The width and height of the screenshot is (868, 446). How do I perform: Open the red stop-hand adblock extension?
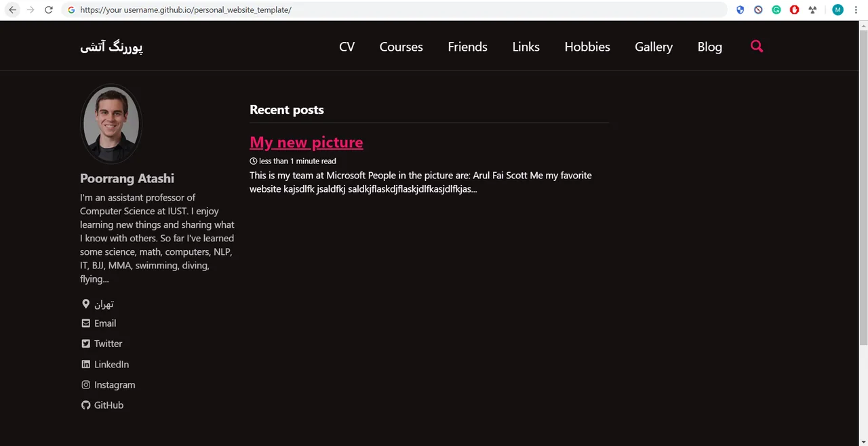point(794,10)
